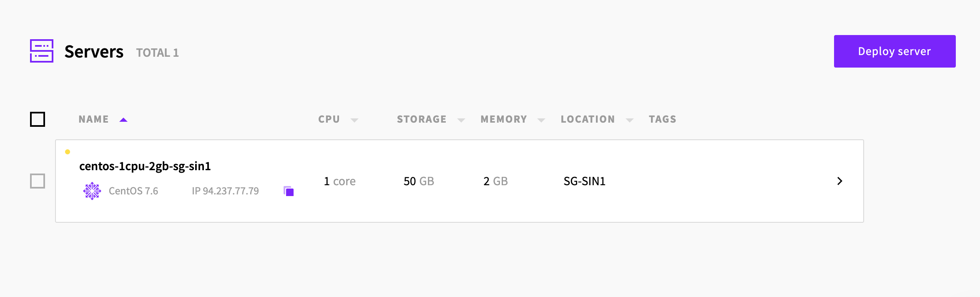Select the CentOS 7.6 operating system icon

[x=92, y=191]
